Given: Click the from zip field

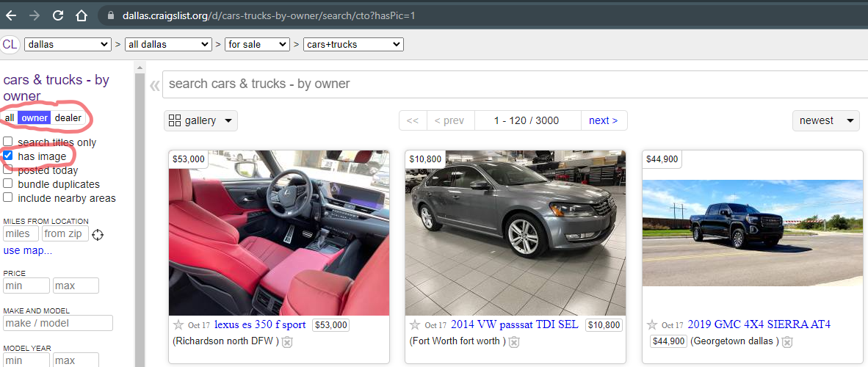Looking at the screenshot, I should (x=65, y=233).
